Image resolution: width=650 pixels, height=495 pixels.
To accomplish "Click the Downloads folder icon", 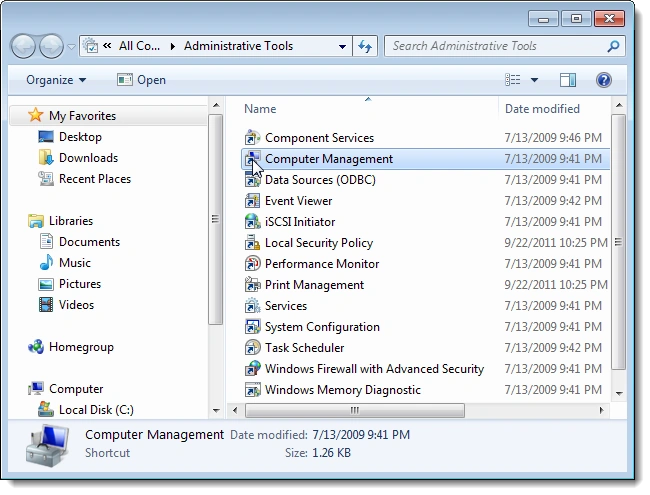I will pos(46,158).
